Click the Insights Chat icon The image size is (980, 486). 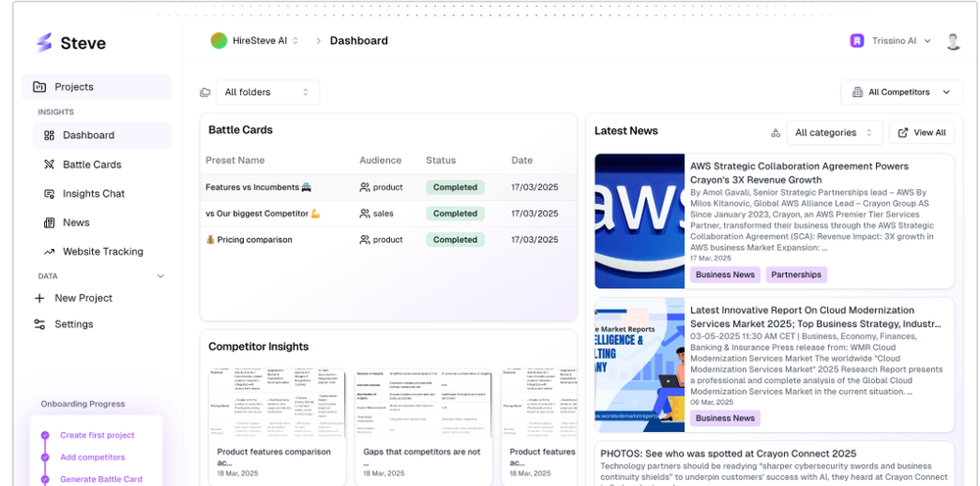pos(49,194)
